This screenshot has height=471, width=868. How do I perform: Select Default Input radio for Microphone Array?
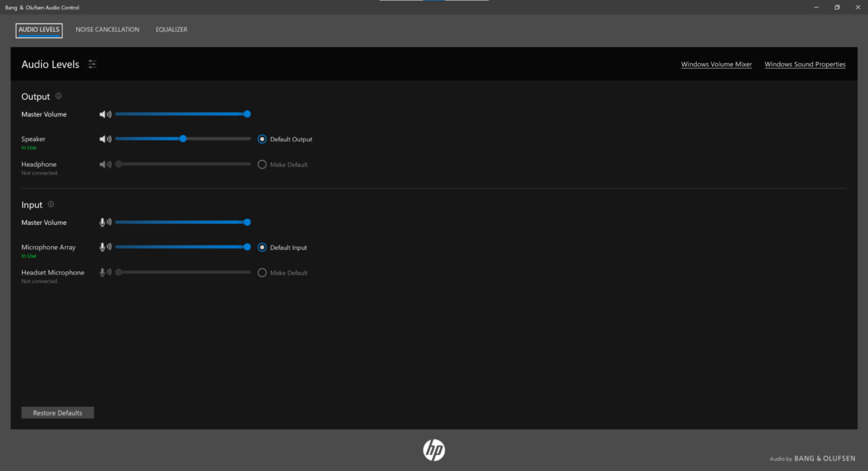[x=262, y=248]
